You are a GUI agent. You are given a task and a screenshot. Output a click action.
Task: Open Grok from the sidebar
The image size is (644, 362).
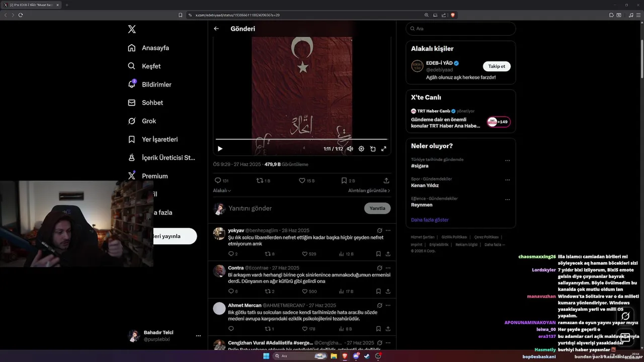(x=142, y=121)
